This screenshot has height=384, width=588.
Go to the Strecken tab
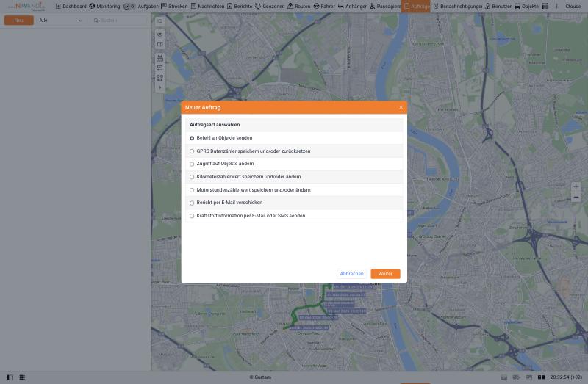[174, 7]
